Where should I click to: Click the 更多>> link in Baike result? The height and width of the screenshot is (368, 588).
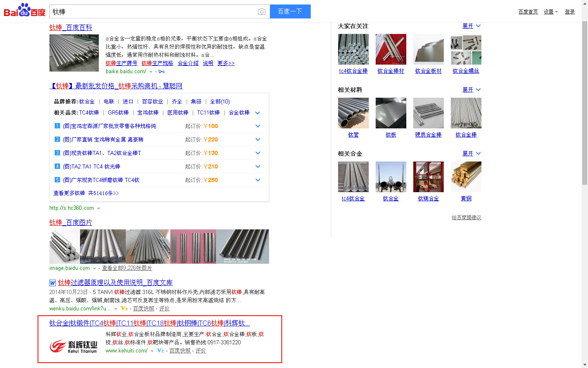(226, 63)
